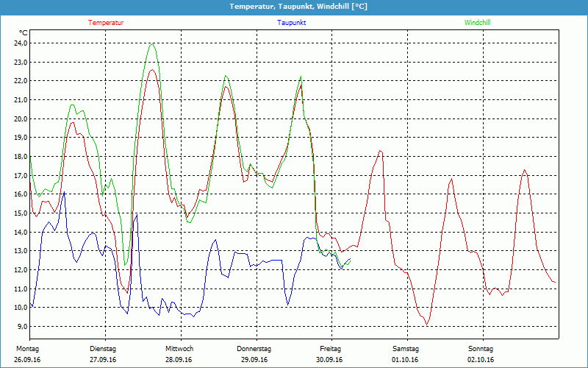Click the blue Taupunkt legend label
This screenshot has width=588, height=368.
click(291, 23)
